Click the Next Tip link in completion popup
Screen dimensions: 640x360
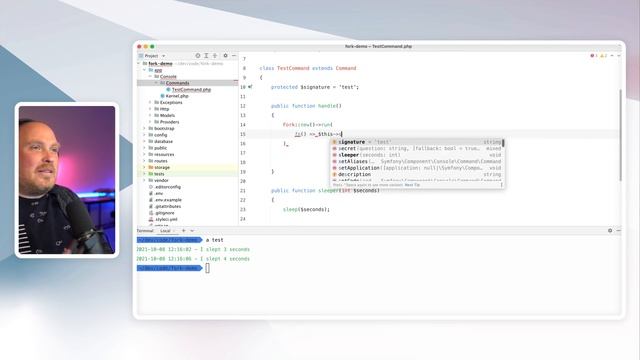coord(412,185)
